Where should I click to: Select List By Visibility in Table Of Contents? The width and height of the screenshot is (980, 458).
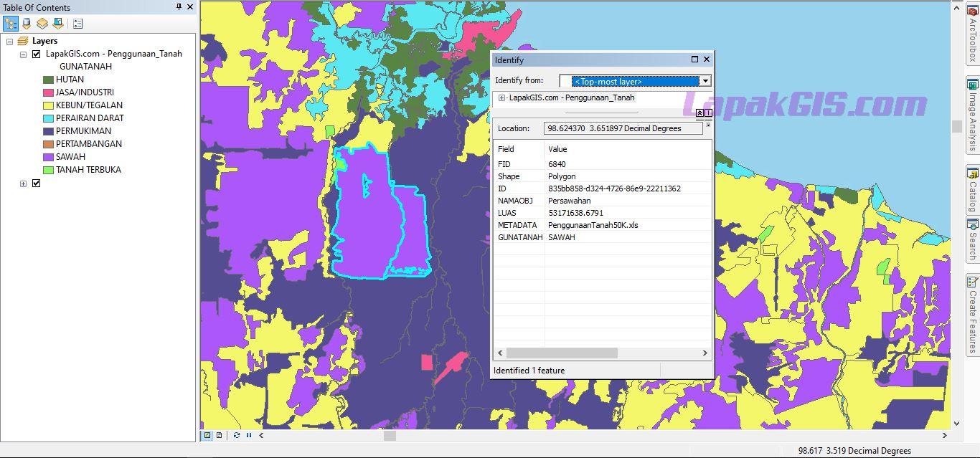point(43,23)
